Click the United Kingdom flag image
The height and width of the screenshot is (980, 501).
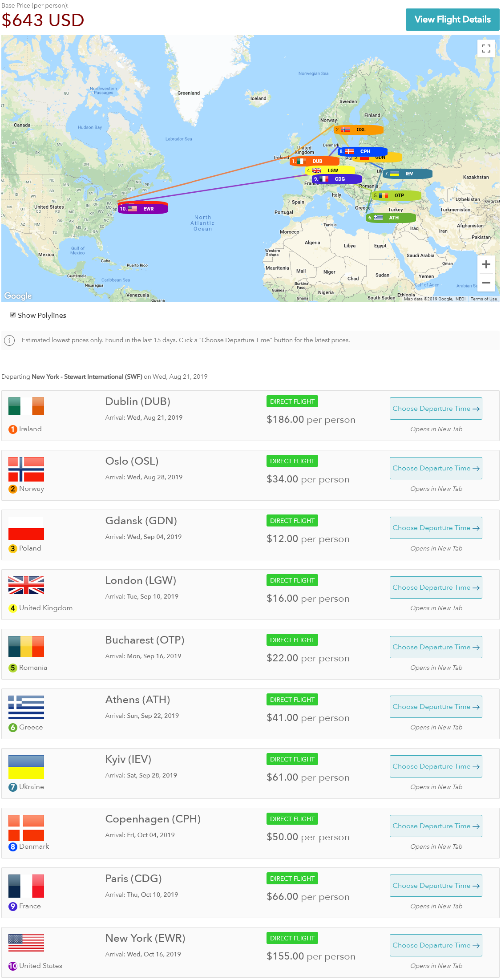pos(26,585)
